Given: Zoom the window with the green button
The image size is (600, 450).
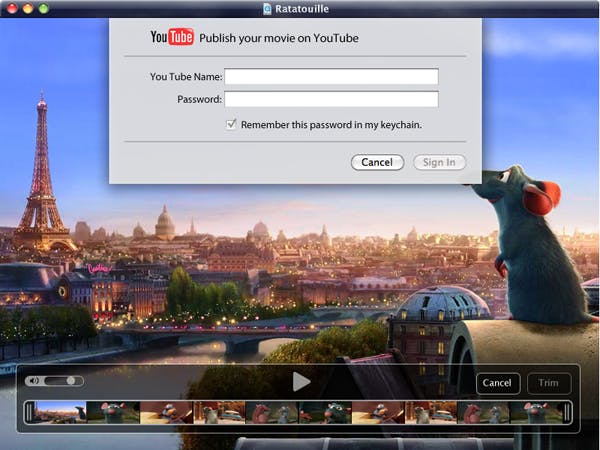Looking at the screenshot, I should [44, 8].
